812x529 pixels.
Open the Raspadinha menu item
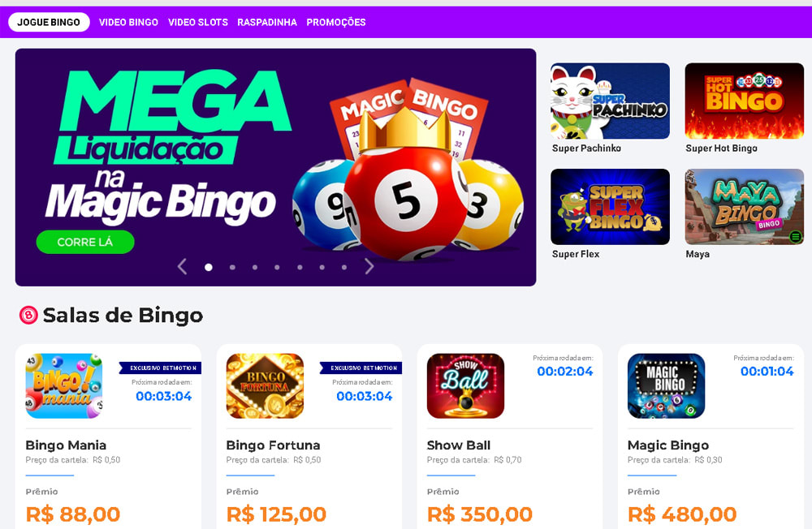click(267, 22)
